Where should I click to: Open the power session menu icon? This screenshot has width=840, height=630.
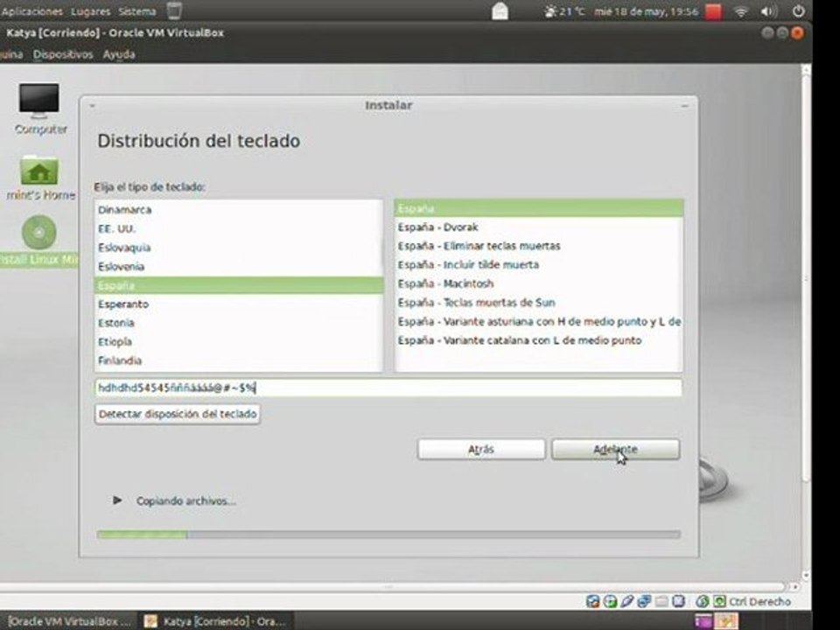tap(798, 11)
